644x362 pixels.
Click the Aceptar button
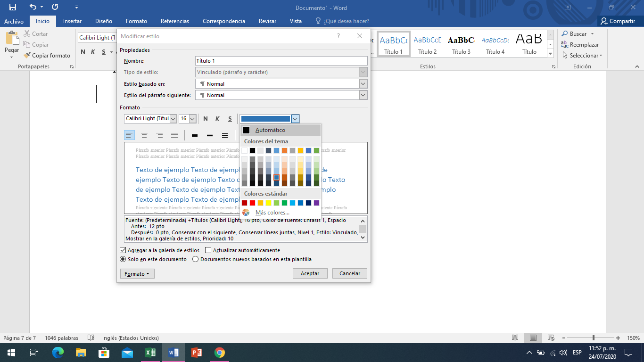click(310, 273)
